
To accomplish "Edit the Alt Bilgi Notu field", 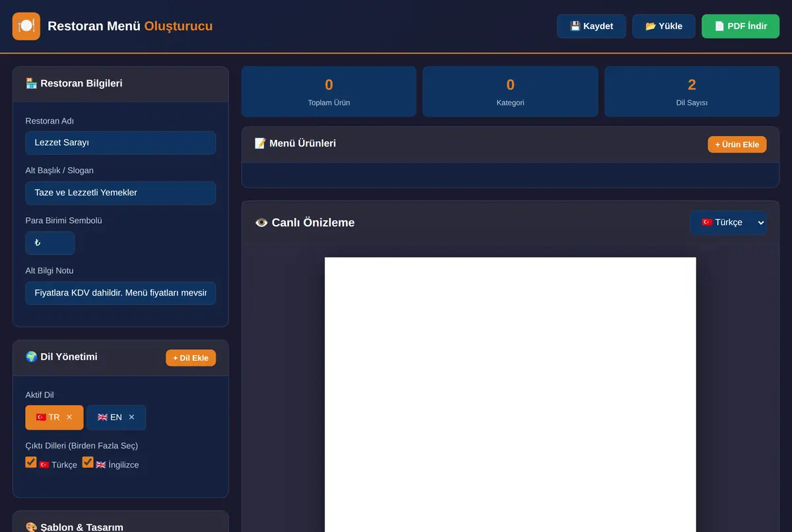I will [121, 293].
